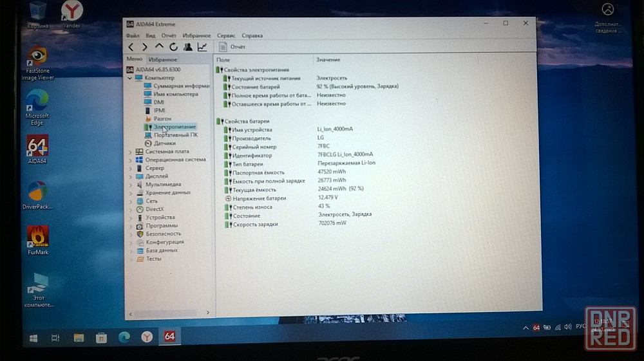Click the Отчёт report toolbar button
The image size is (644, 361).
point(232,47)
